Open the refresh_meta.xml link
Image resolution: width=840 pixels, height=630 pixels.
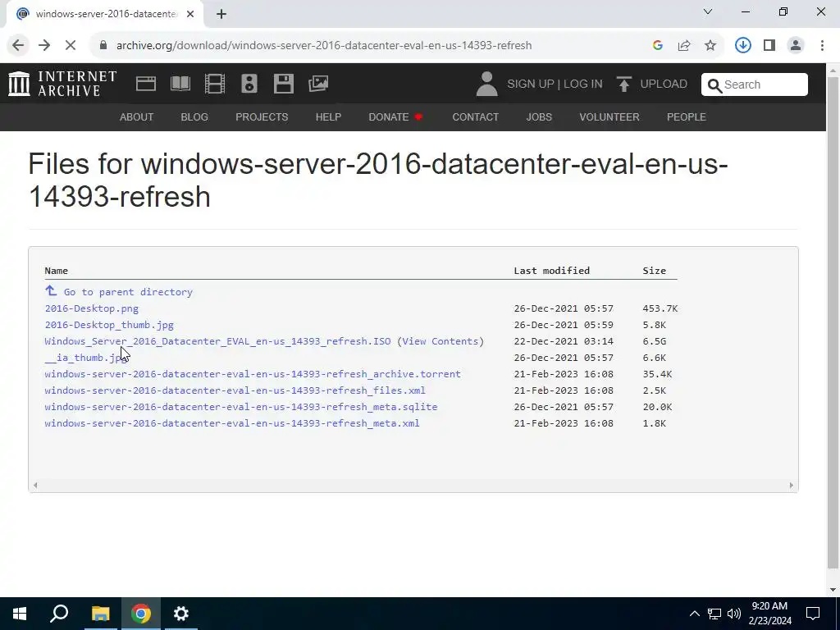pos(232,423)
